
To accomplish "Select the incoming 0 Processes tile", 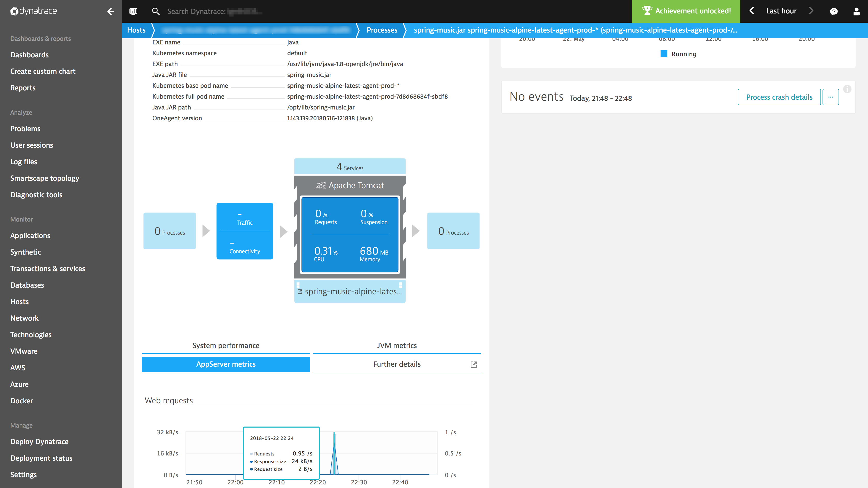I will point(169,231).
